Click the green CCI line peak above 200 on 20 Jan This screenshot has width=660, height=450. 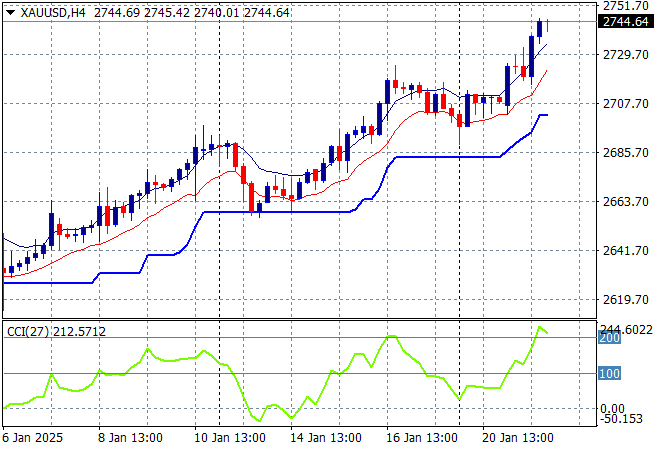(x=540, y=327)
